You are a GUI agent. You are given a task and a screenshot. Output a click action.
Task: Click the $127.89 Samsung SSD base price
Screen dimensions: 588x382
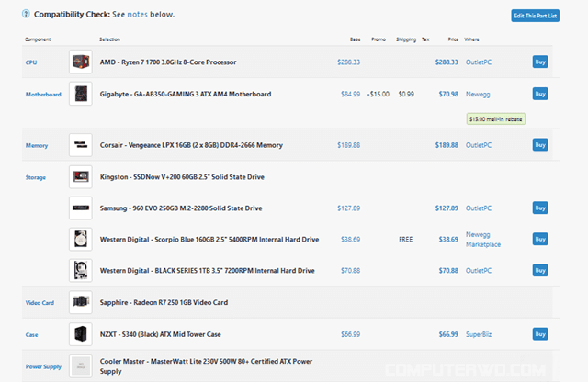(349, 208)
